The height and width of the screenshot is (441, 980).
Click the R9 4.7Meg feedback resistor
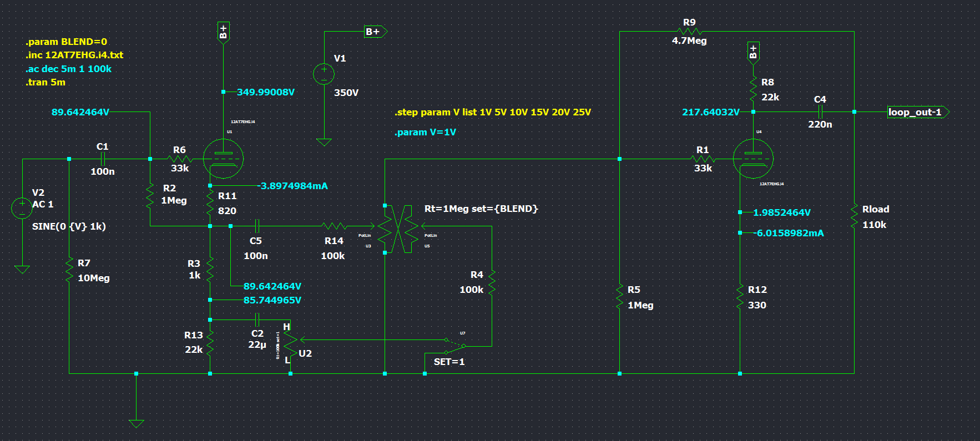690,32
